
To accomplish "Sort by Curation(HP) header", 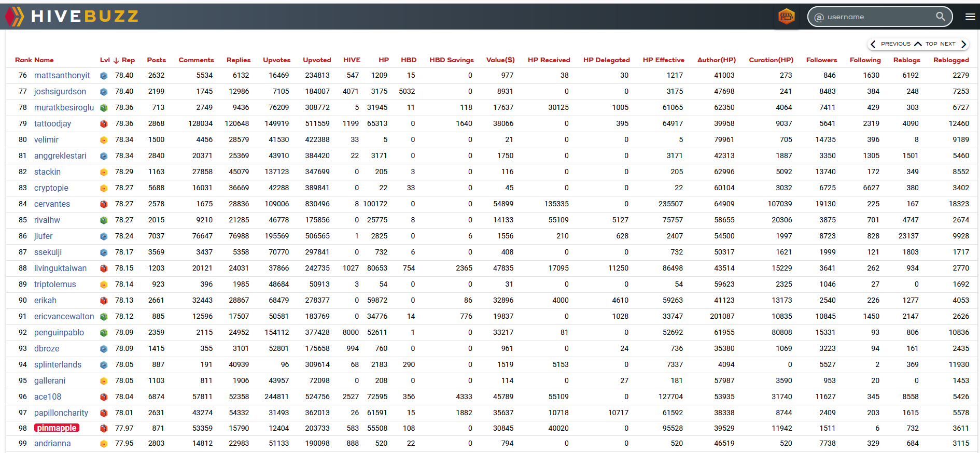I will tap(771, 60).
